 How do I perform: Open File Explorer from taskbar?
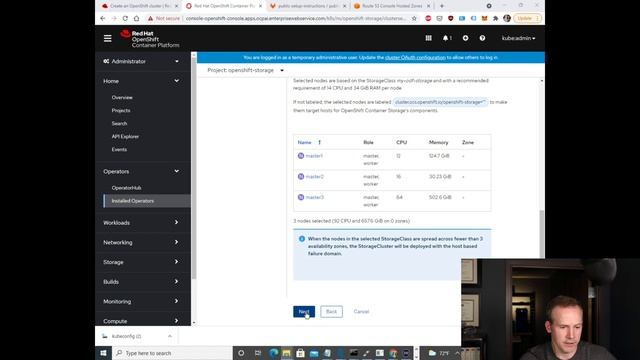(x=287, y=353)
